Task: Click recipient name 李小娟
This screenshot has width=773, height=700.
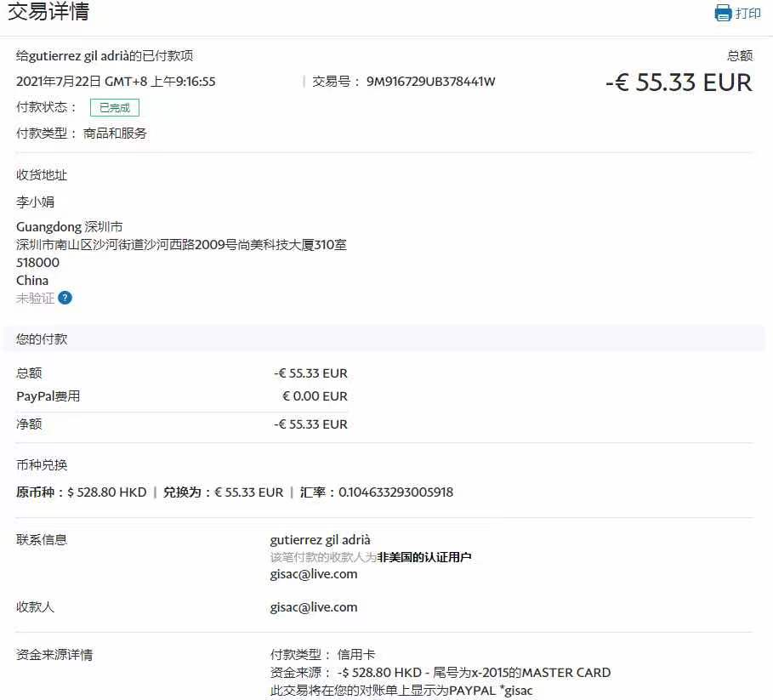Action: tap(36, 202)
